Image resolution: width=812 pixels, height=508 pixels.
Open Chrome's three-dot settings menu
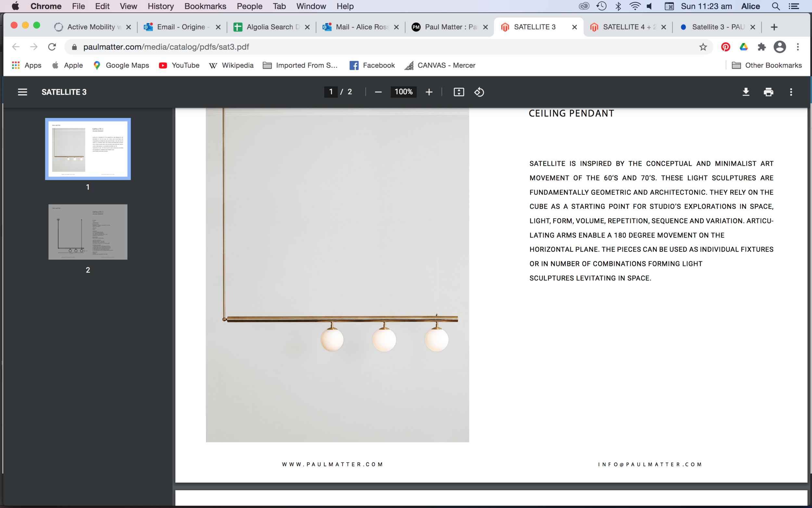click(798, 47)
